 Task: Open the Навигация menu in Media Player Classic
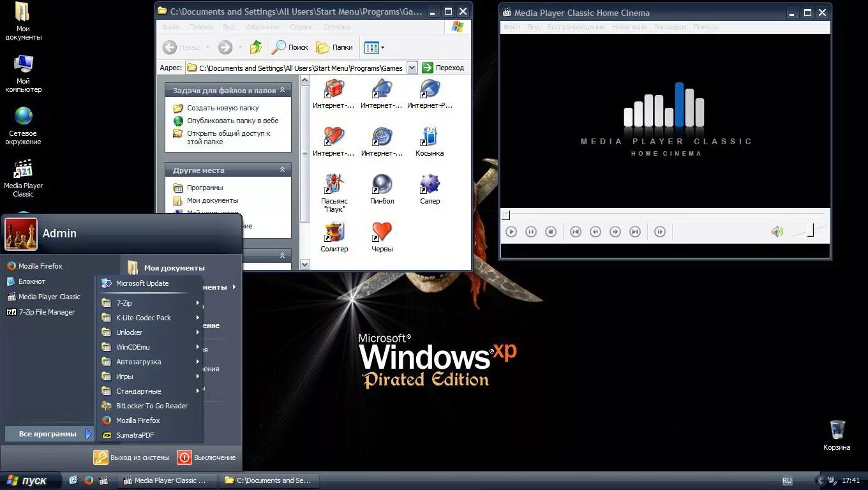(629, 27)
